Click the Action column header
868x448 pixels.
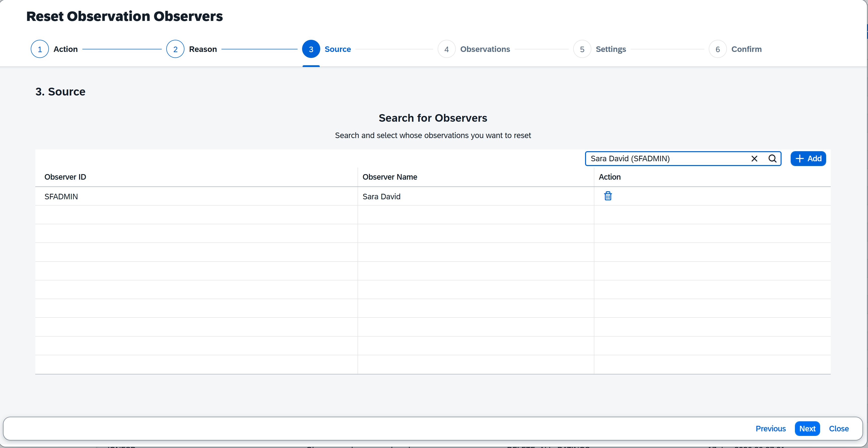coord(609,177)
